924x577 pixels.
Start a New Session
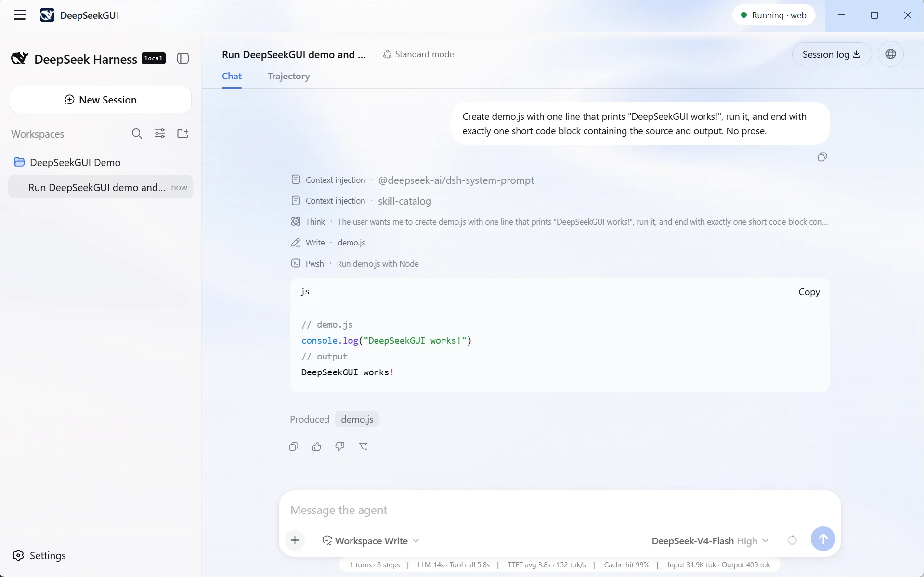[101, 100]
